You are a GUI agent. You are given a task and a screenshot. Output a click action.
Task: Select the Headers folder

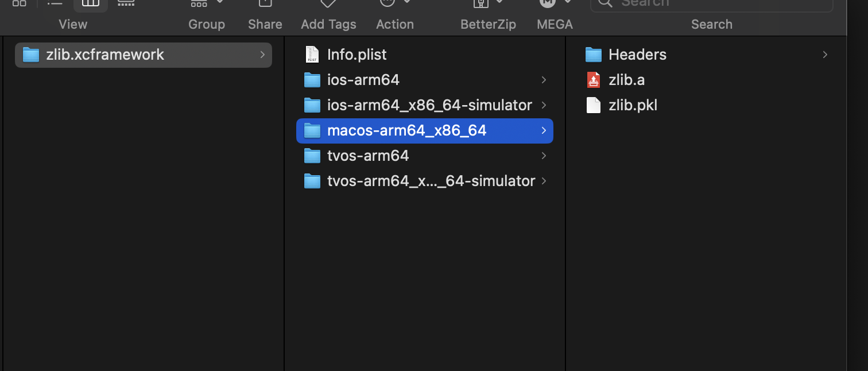637,55
